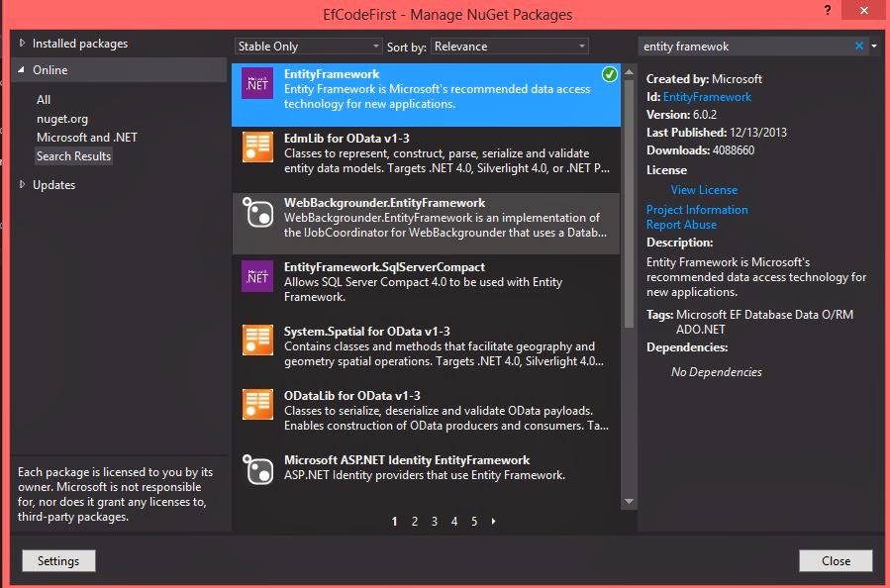Click in the search text field

[744, 46]
